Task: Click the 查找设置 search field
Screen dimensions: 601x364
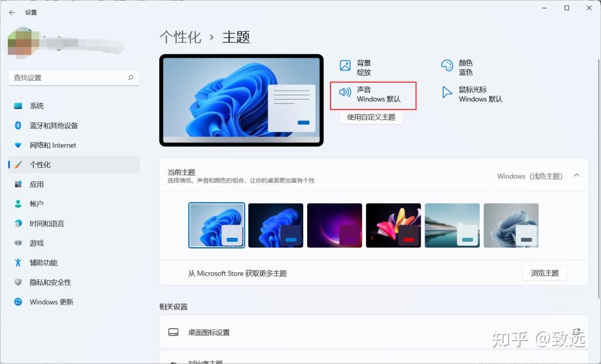Action: coord(73,78)
